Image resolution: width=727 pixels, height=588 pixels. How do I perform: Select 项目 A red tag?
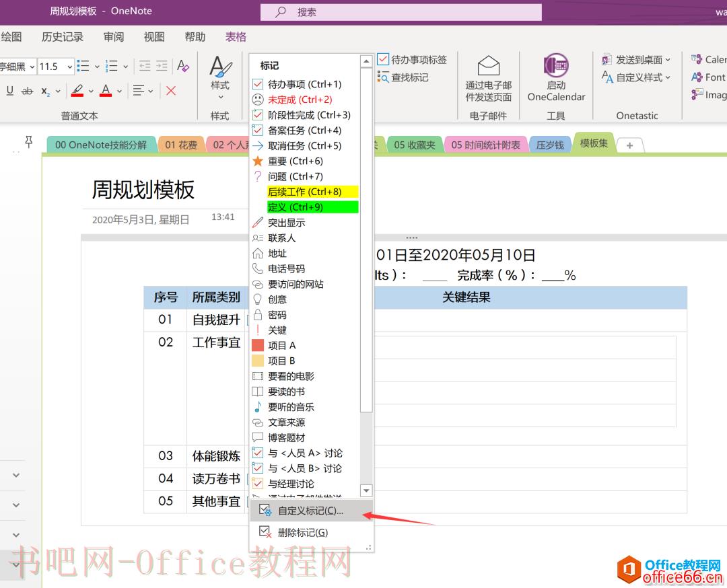[305, 345]
